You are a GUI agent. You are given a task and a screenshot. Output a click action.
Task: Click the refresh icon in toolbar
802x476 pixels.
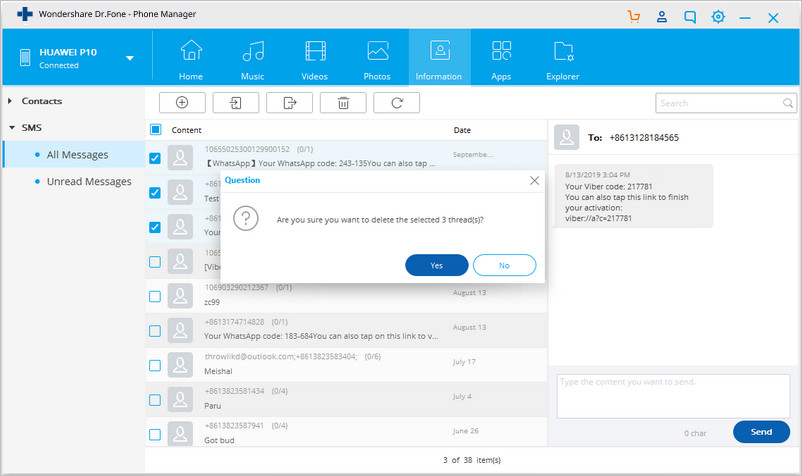tap(396, 103)
